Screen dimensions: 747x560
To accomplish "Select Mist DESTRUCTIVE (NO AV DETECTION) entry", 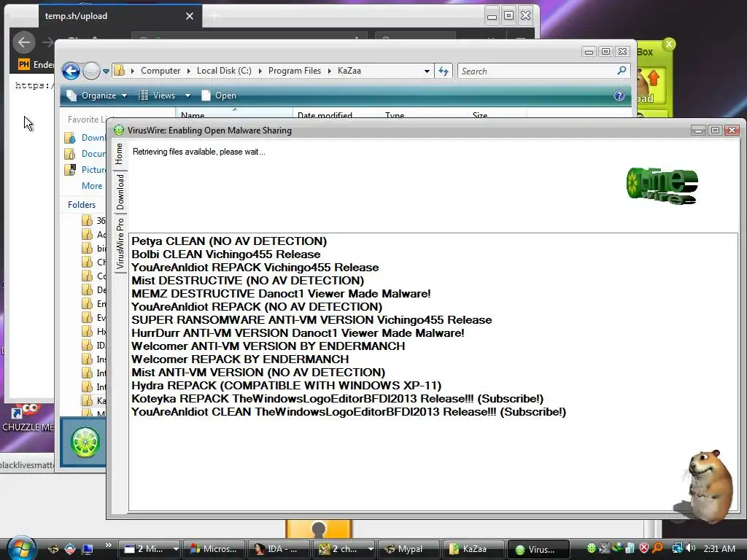I will 248,281.
